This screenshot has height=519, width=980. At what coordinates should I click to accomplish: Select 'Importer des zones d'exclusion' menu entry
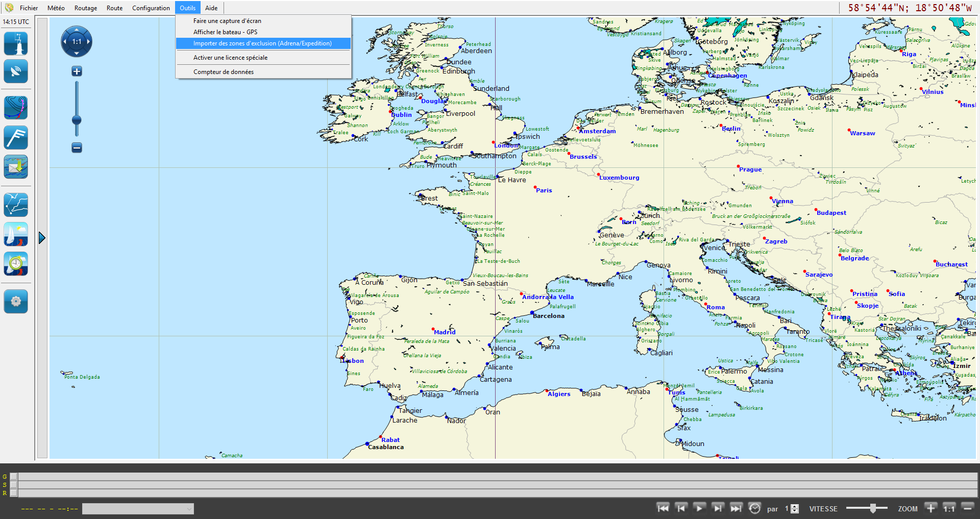(x=262, y=43)
